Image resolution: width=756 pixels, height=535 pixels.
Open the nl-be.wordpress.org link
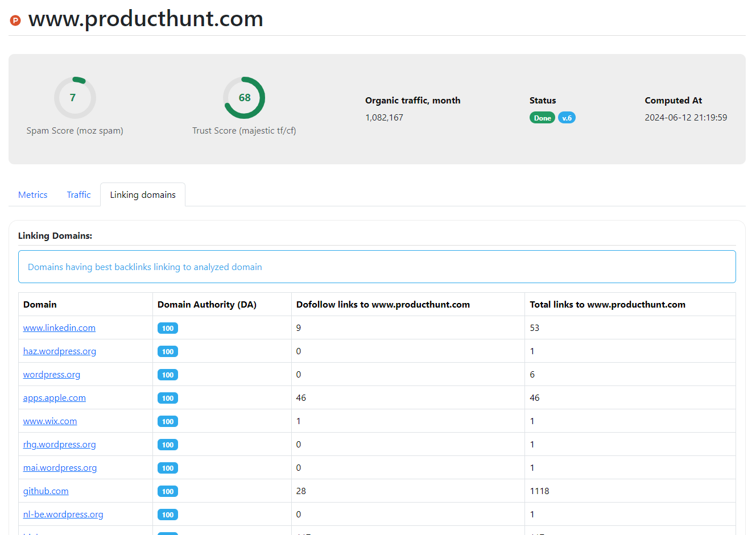(x=63, y=515)
